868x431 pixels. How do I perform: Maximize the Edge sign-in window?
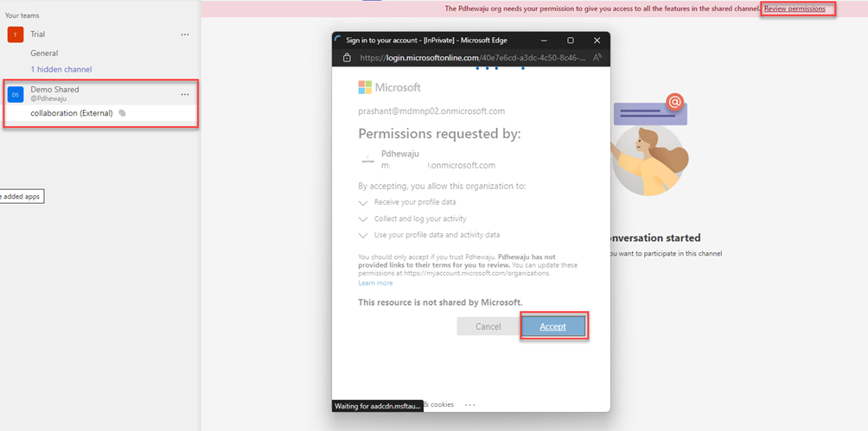tap(571, 41)
